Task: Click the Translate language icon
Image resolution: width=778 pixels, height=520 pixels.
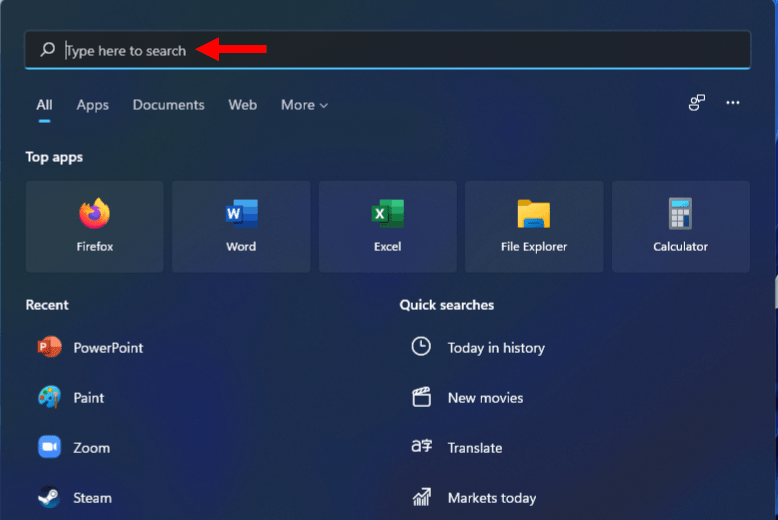Action: 421,446
